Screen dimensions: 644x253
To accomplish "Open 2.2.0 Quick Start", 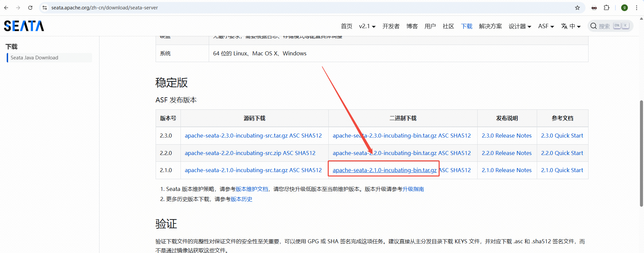I will (562, 153).
